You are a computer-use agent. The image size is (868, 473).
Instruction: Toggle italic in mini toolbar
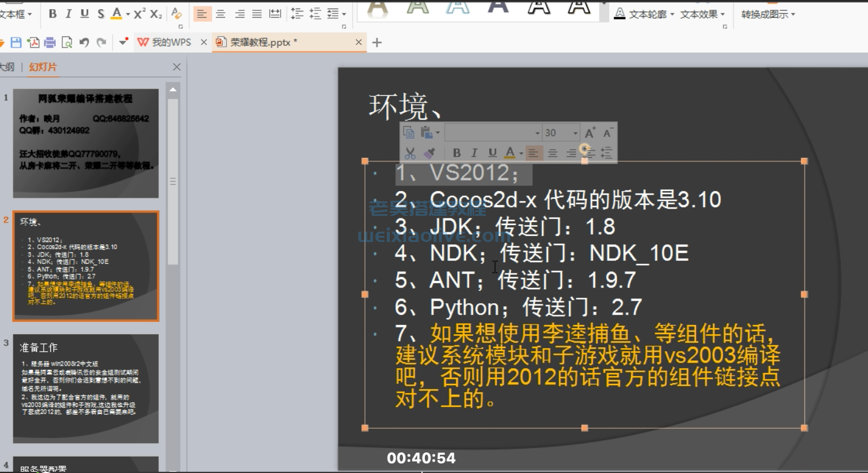475,153
